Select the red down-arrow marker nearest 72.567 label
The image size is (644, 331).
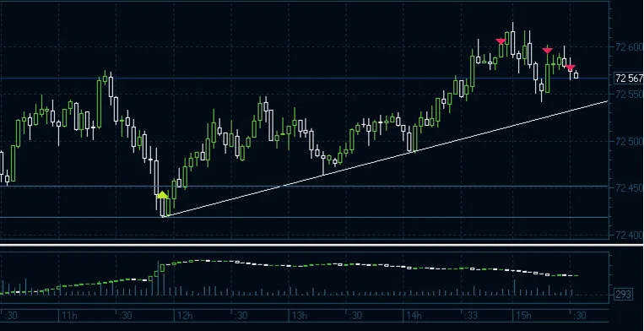[570, 68]
